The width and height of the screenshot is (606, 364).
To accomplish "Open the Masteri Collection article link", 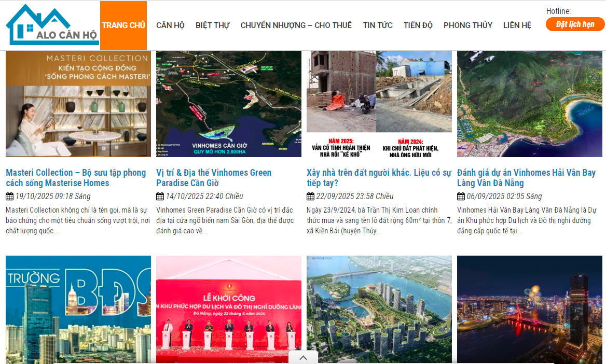I will (75, 177).
